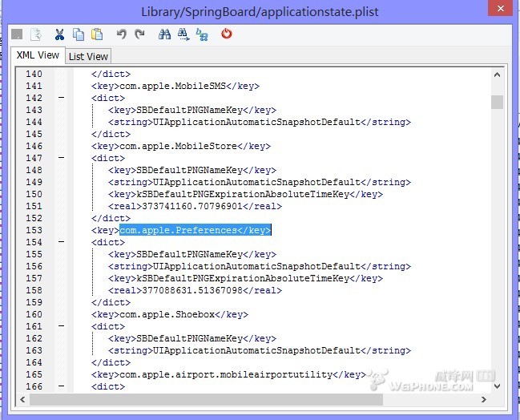
Task: Click the vertical scrollbar up arrow
Action: 497,75
